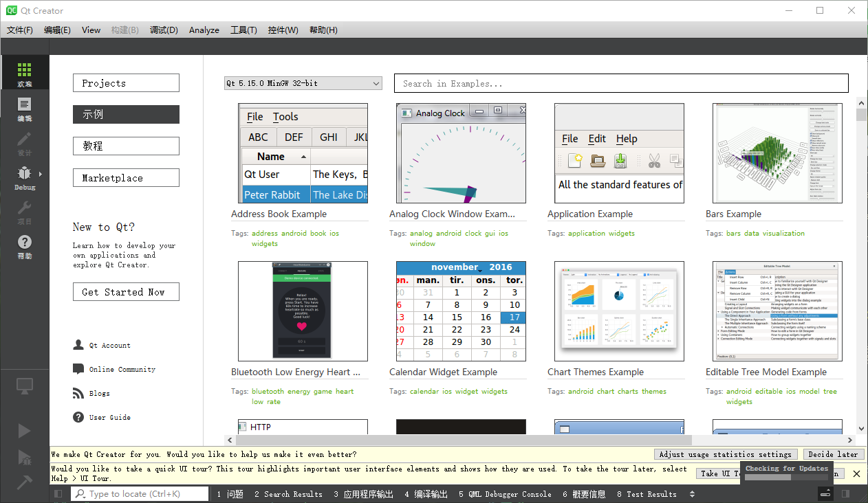Open the Address Book Example thumbnail

click(x=303, y=153)
